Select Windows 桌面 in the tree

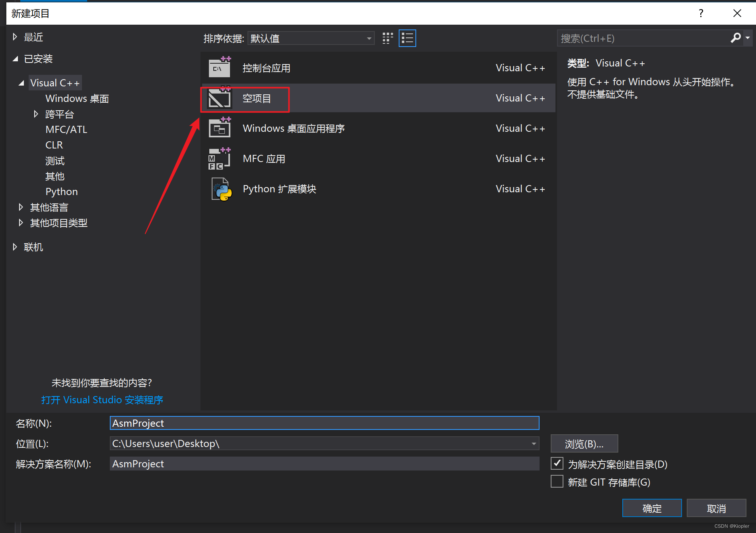click(x=77, y=98)
